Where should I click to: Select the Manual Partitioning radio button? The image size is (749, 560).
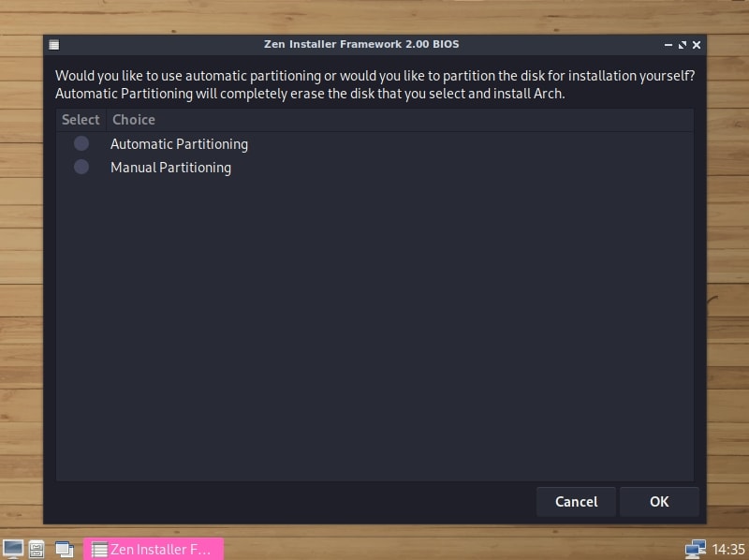click(x=81, y=167)
